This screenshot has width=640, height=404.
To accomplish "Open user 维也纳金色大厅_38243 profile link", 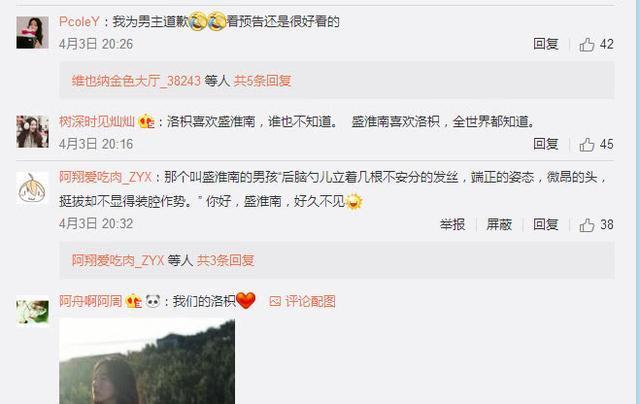I will [136, 81].
